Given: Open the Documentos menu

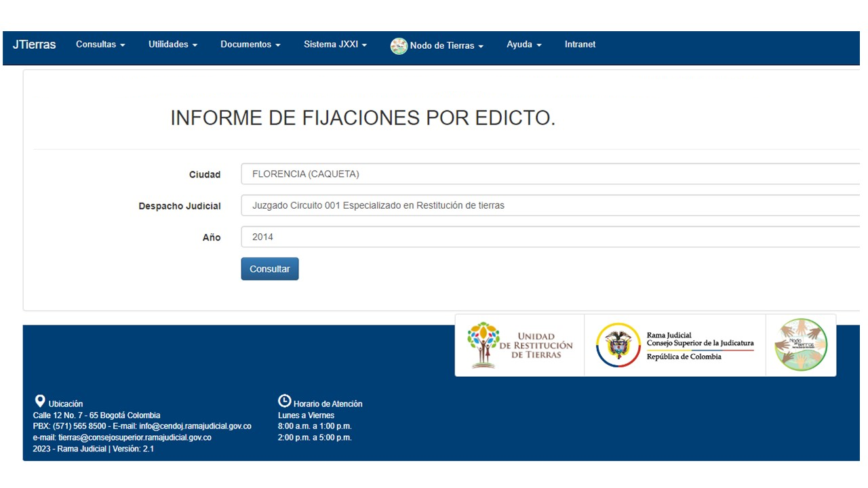Looking at the screenshot, I should pyautogui.click(x=250, y=45).
